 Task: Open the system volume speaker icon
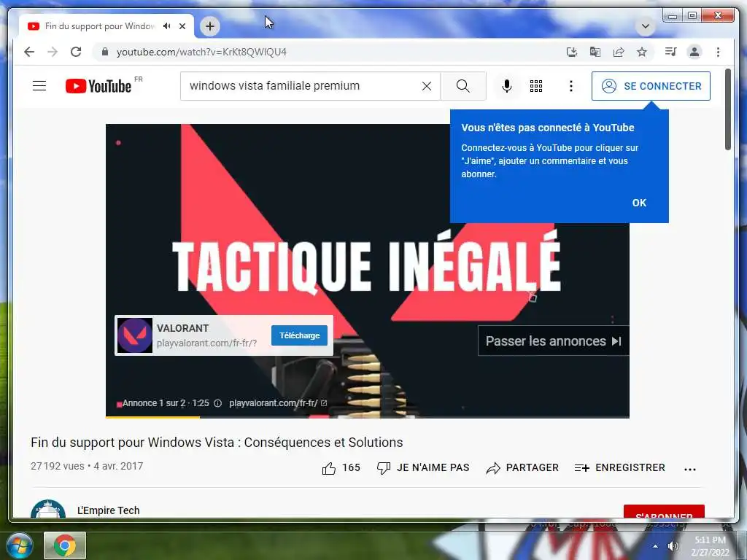(x=673, y=546)
